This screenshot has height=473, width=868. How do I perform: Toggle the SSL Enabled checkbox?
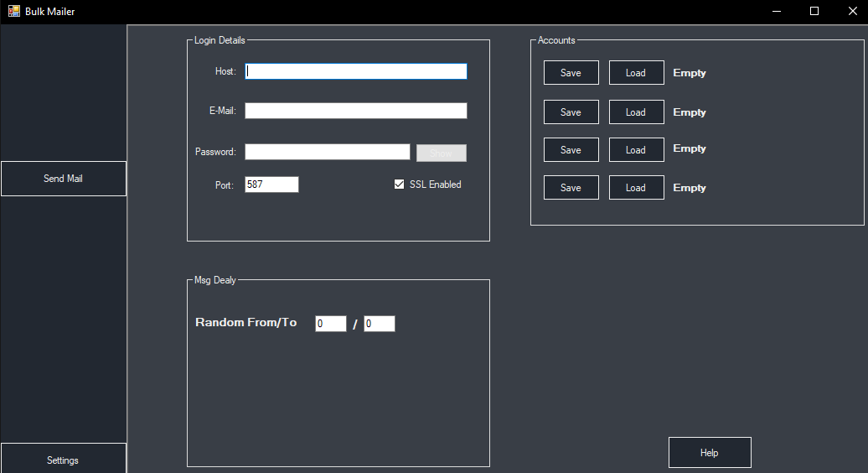click(x=399, y=185)
